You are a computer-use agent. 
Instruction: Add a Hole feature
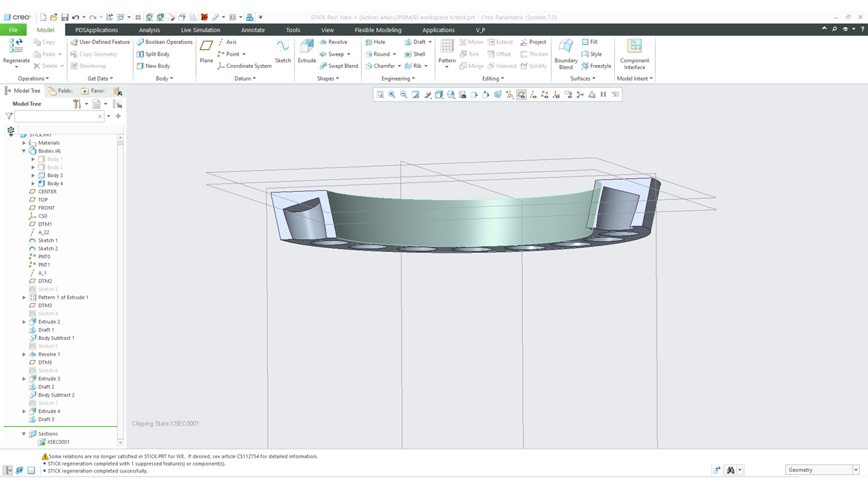point(375,42)
